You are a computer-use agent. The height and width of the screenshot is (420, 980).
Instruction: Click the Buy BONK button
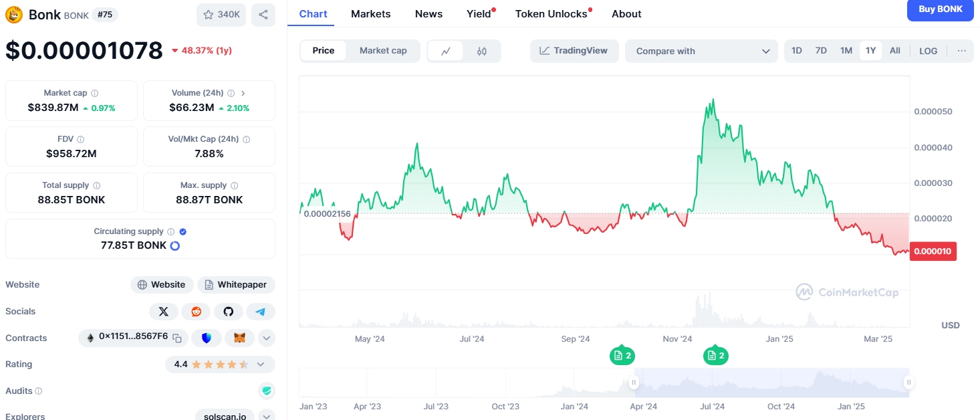click(x=941, y=9)
